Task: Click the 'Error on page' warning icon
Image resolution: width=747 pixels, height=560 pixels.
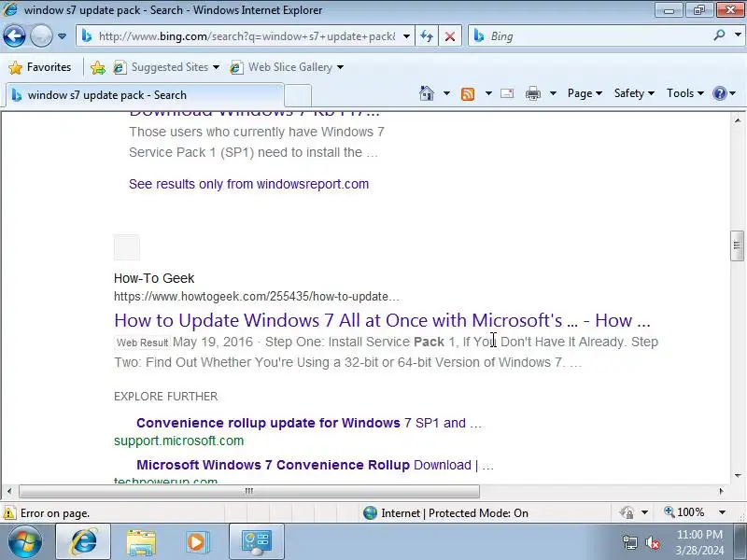Action: point(9,513)
